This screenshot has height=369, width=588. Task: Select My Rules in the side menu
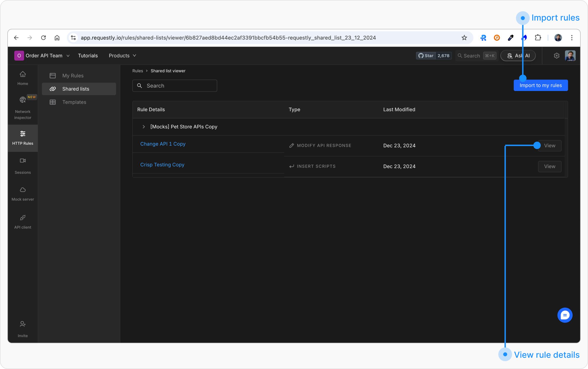pos(73,76)
